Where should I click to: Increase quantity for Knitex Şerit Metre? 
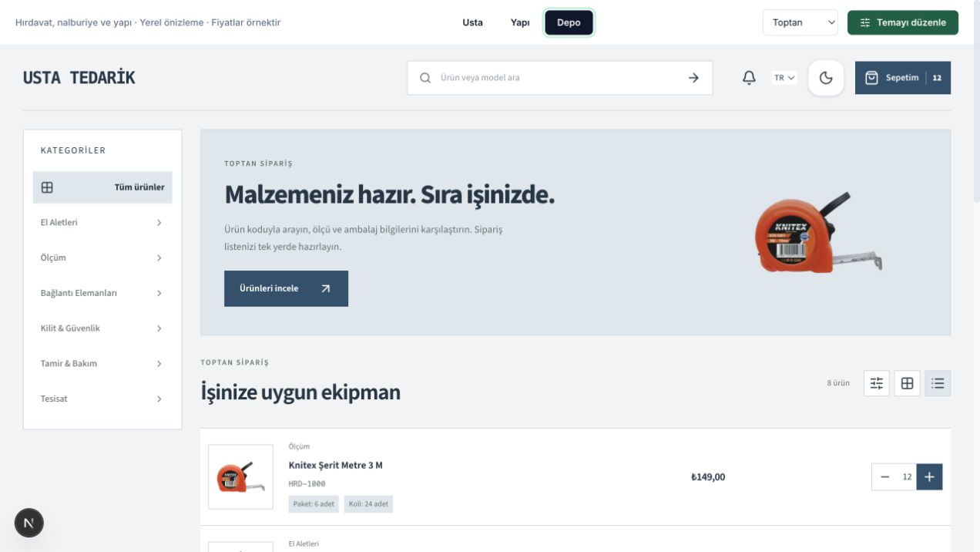929,477
